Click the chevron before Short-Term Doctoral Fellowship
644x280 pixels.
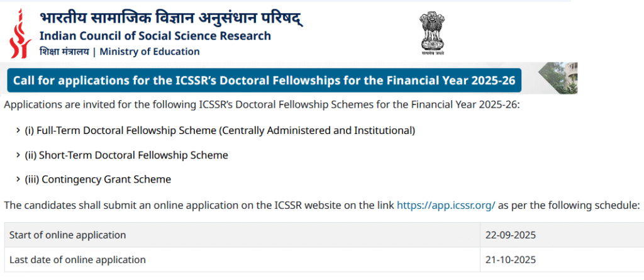[18, 155]
